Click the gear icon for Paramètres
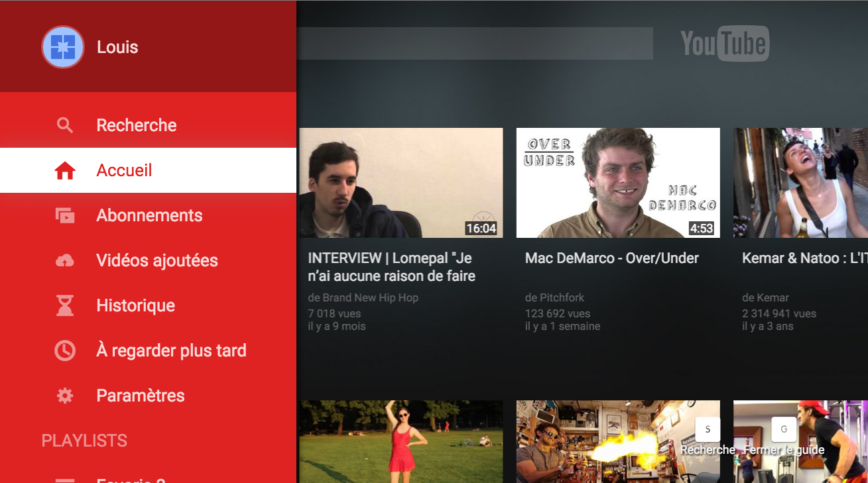868x483 pixels. [x=65, y=396]
